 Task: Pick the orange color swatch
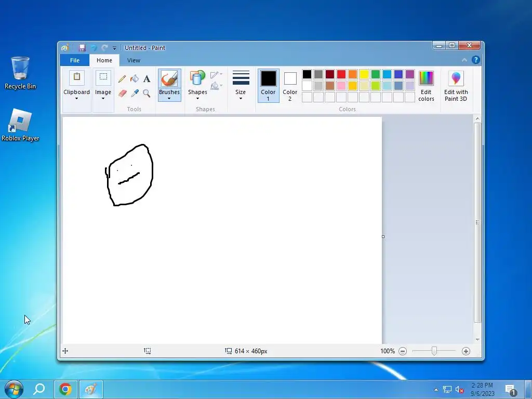pyautogui.click(x=353, y=74)
